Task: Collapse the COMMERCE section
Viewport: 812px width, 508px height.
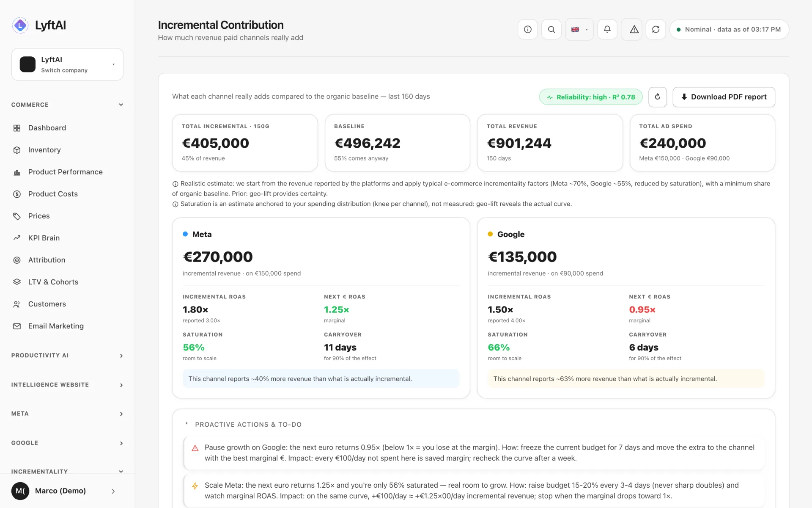Action: click(x=67, y=105)
